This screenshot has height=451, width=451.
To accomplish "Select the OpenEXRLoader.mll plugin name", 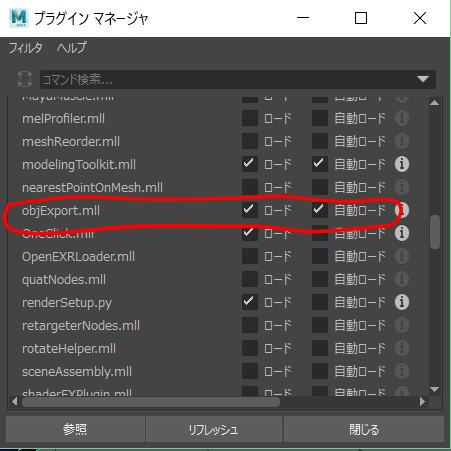I will 78,257.
